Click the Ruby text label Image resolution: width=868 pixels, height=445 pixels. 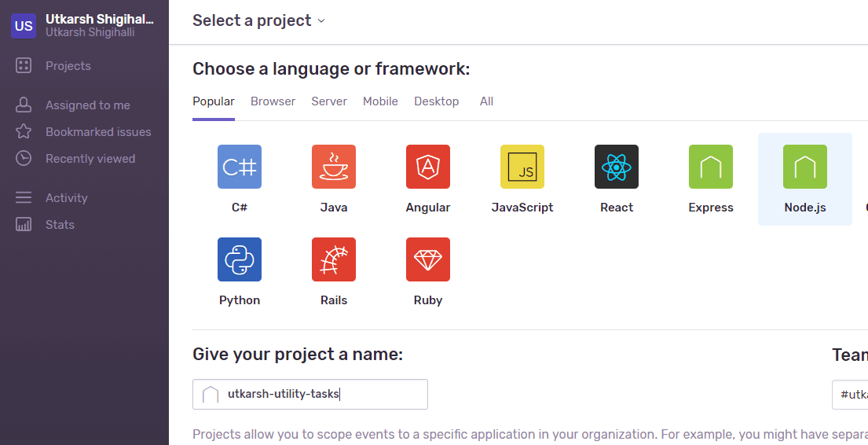(x=428, y=300)
